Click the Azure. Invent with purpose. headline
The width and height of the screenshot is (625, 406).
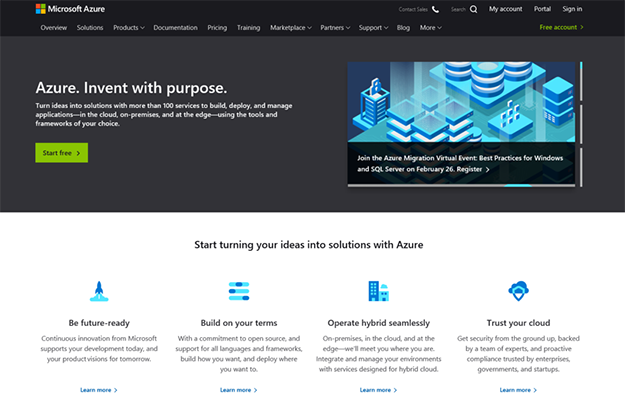131,88
